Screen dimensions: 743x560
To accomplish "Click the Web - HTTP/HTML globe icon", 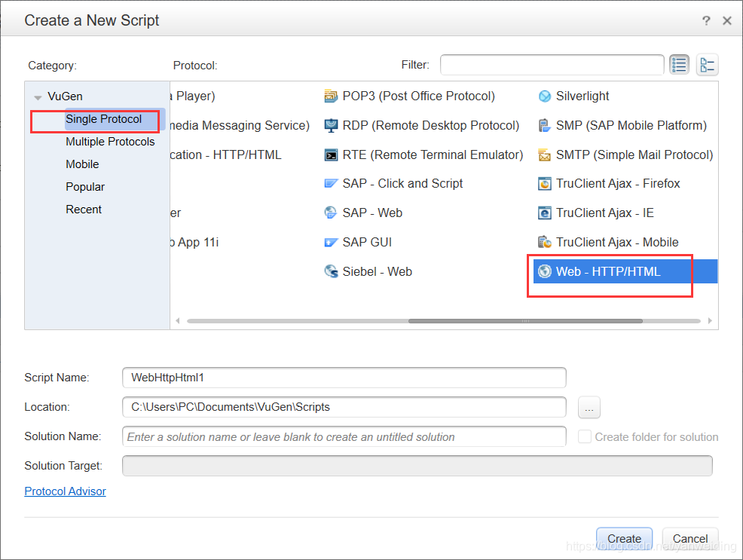I will 545,271.
